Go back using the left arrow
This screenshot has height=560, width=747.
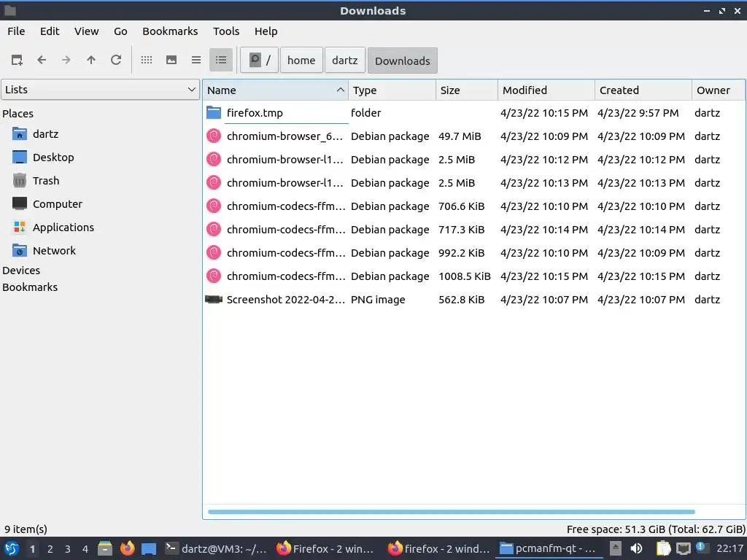[42, 60]
